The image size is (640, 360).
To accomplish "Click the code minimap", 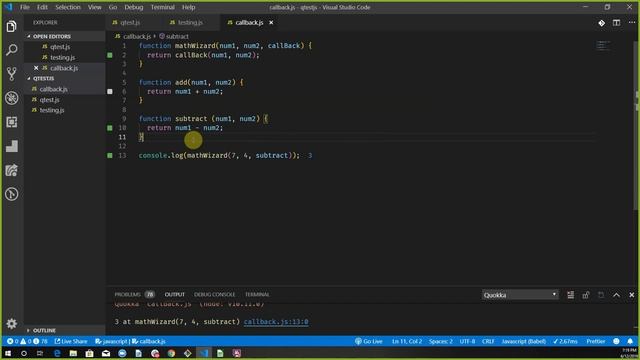I will (x=603, y=46).
